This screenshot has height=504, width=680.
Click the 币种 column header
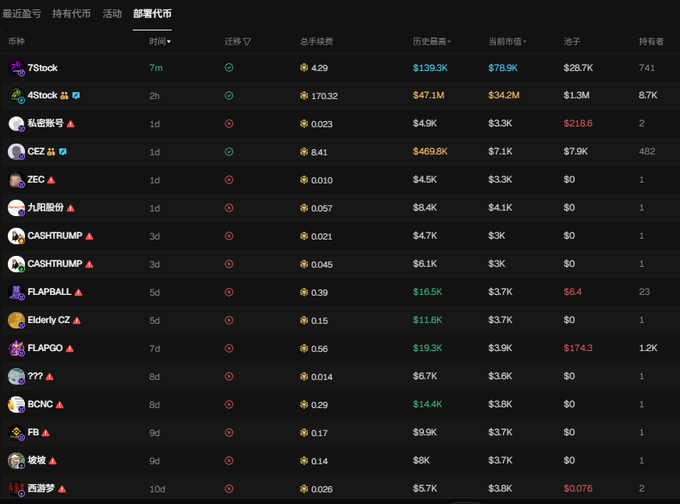16,42
